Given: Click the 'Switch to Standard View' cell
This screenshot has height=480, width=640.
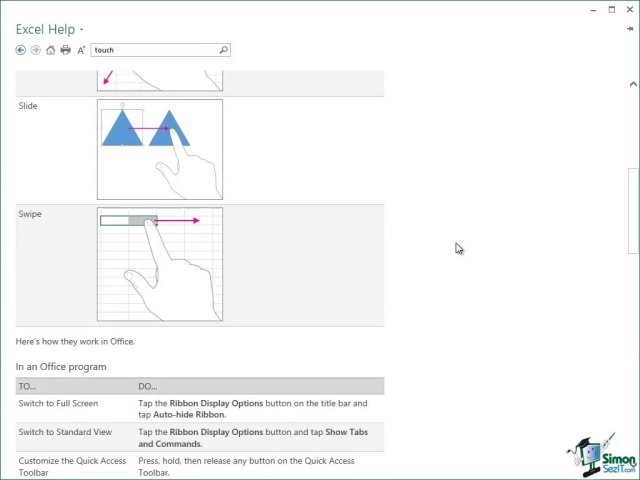Looking at the screenshot, I should pos(65,432).
